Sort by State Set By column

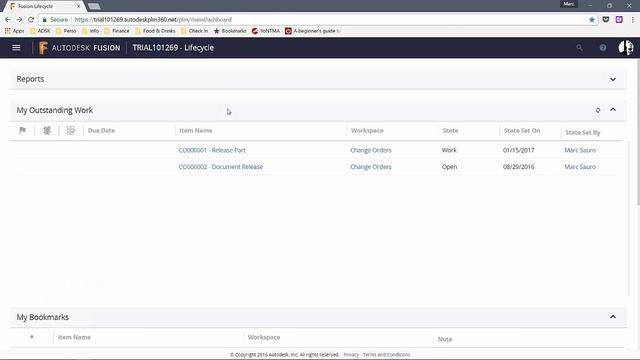click(x=582, y=133)
